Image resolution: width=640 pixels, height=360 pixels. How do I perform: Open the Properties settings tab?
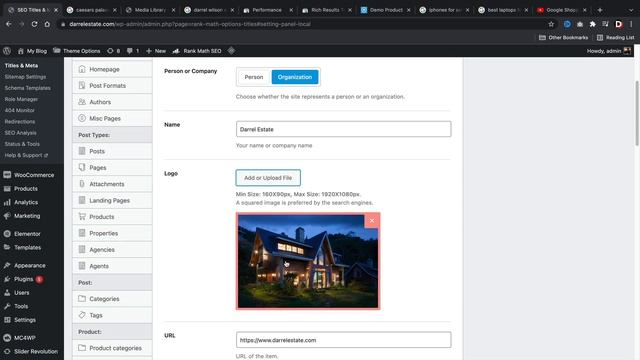pyautogui.click(x=112, y=233)
